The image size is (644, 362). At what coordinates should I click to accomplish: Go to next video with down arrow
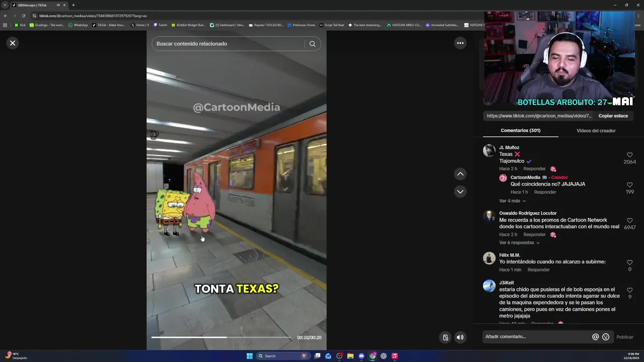[460, 192]
